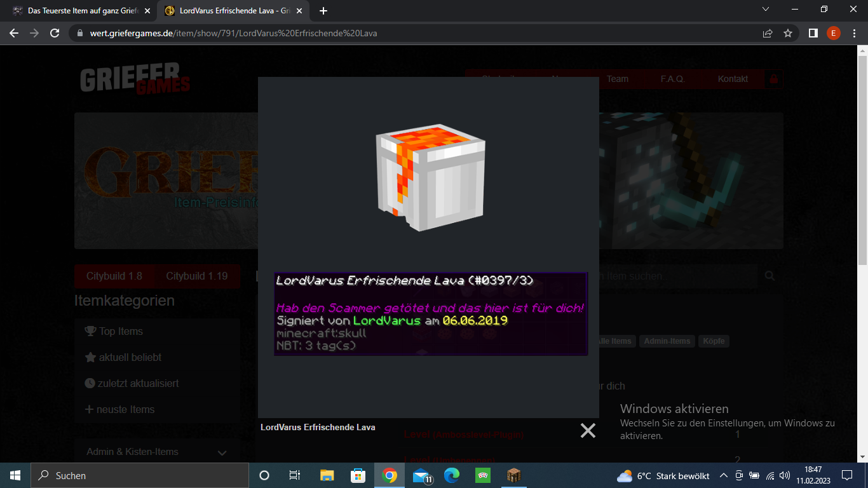Click the item tooltip image in lightbox

coord(431,313)
